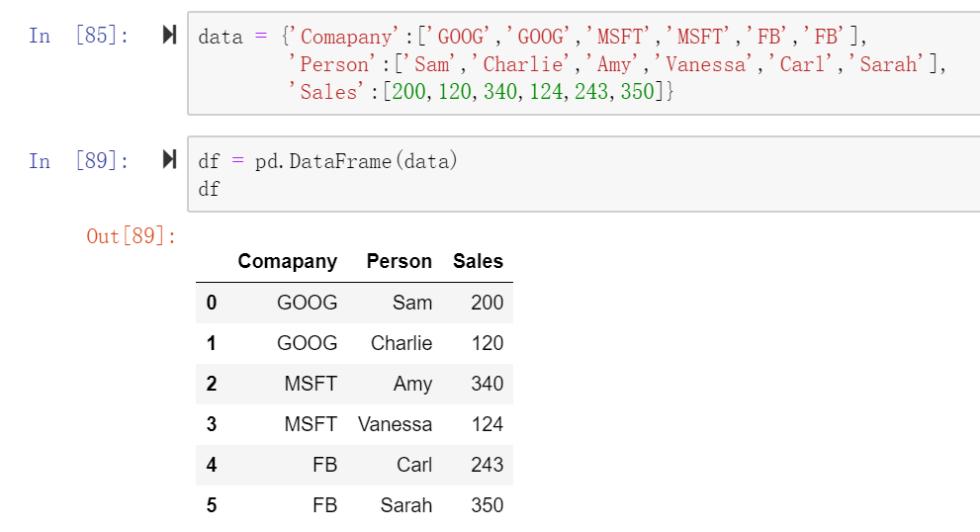Click the Sales column header
Screen dimensions: 980x532
pyautogui.click(x=478, y=262)
